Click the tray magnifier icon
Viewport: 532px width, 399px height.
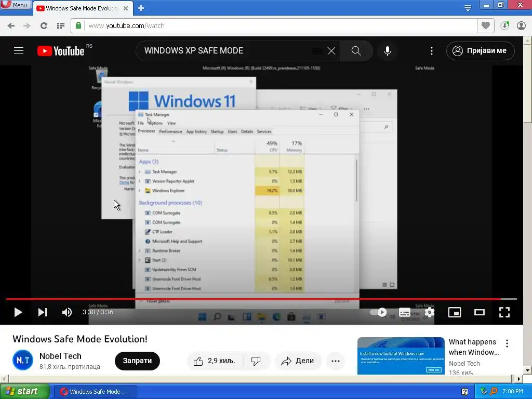(x=494, y=392)
